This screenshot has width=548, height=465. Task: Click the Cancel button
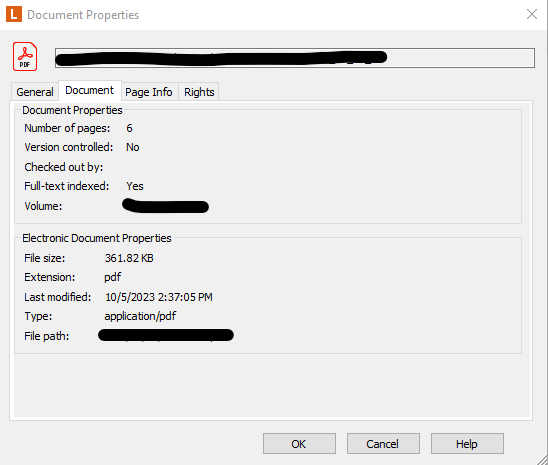(x=383, y=444)
